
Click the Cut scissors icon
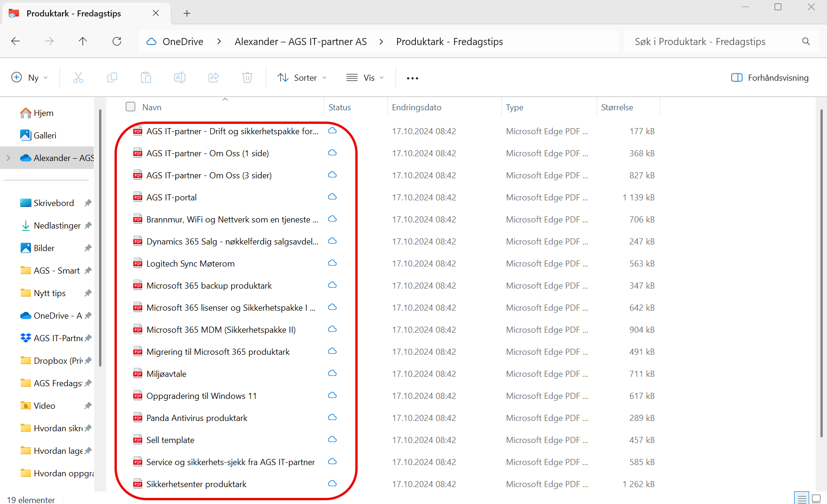click(x=78, y=77)
